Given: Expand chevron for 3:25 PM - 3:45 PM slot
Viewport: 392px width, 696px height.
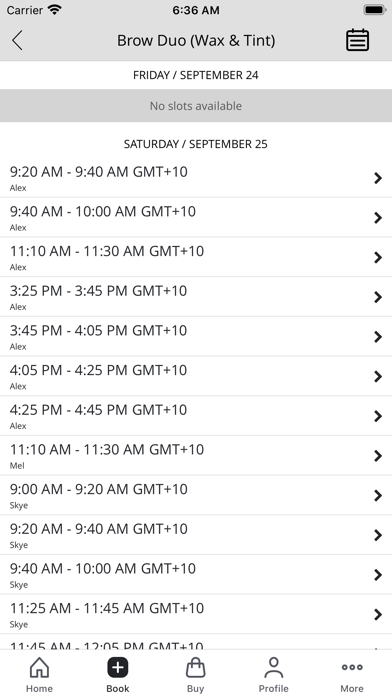Looking at the screenshot, I should tap(378, 297).
